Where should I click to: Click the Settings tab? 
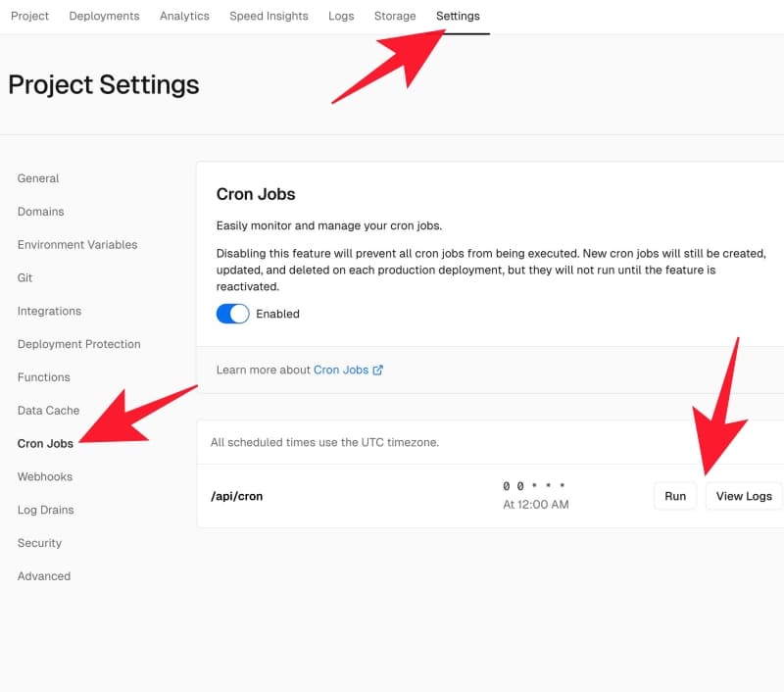pos(458,16)
